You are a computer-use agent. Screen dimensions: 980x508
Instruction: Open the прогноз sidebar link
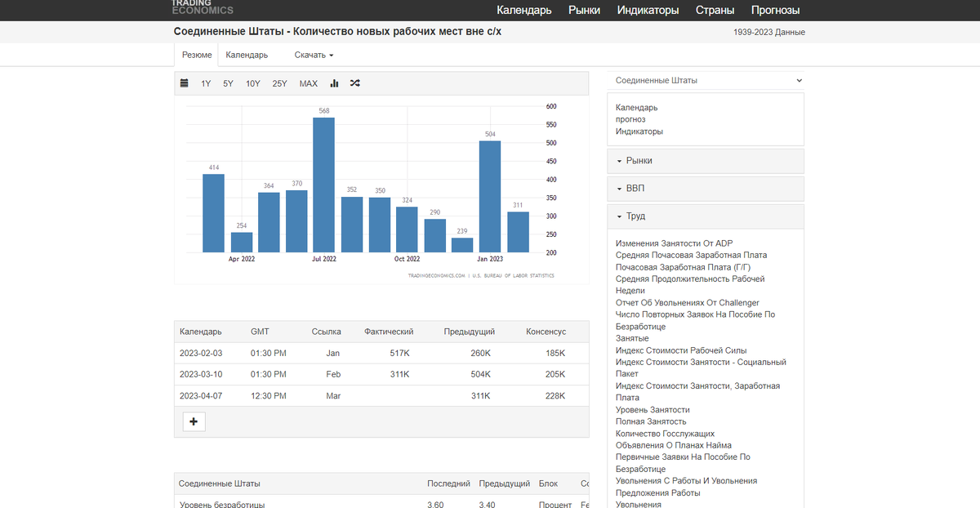[630, 119]
